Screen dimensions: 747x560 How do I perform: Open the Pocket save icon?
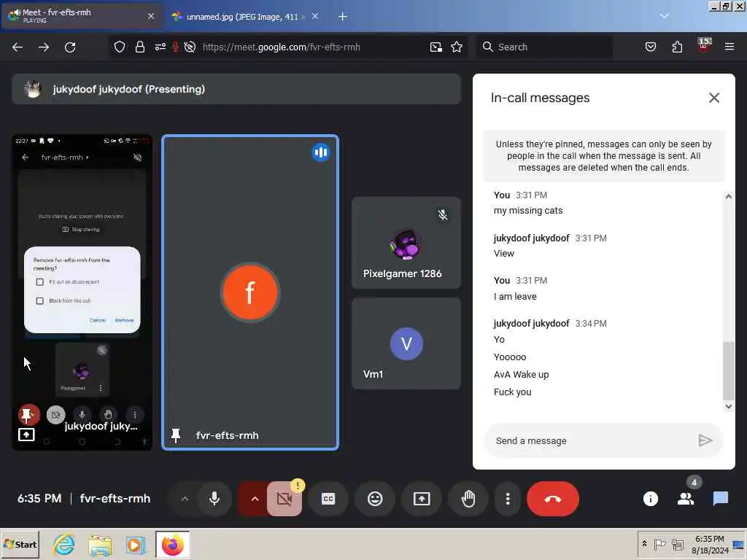pyautogui.click(x=650, y=47)
